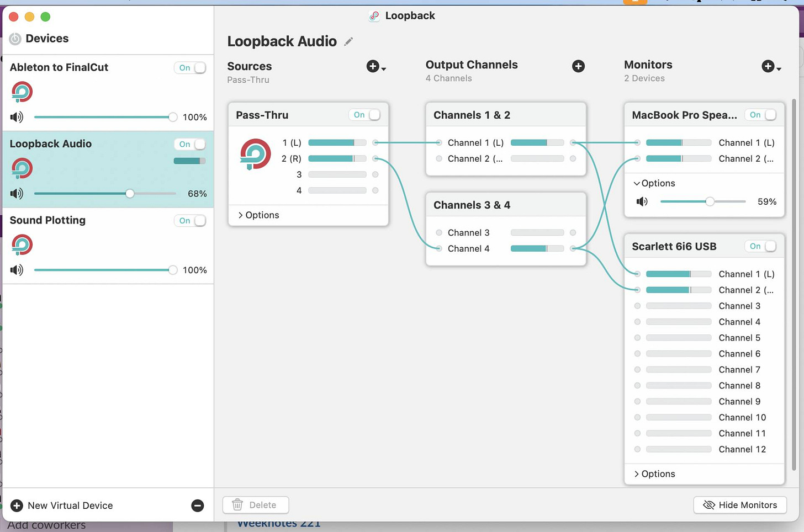Screen dimensions: 804x532
Task: Click Loopback Audio 68% volume slider handle
Action: tap(130, 194)
